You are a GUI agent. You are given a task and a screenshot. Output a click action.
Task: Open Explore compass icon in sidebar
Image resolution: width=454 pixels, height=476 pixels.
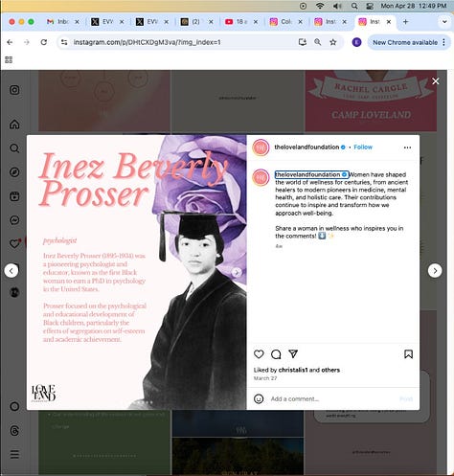point(14,172)
